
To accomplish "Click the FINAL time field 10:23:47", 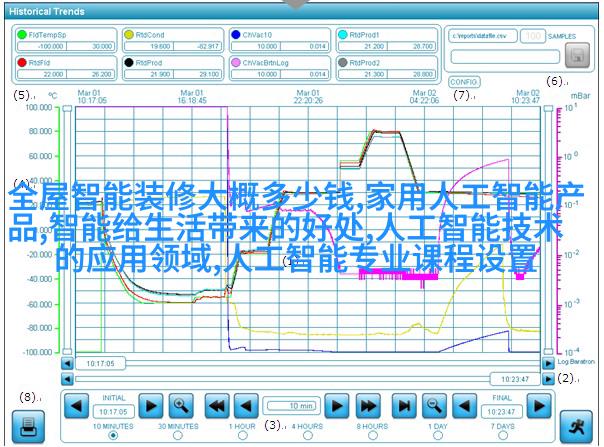I will pyautogui.click(x=501, y=412).
